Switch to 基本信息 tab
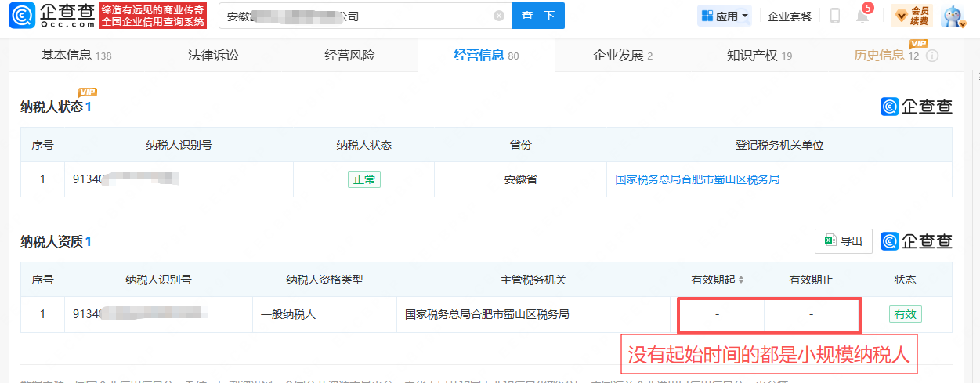The width and height of the screenshot is (980, 383). click(x=76, y=56)
